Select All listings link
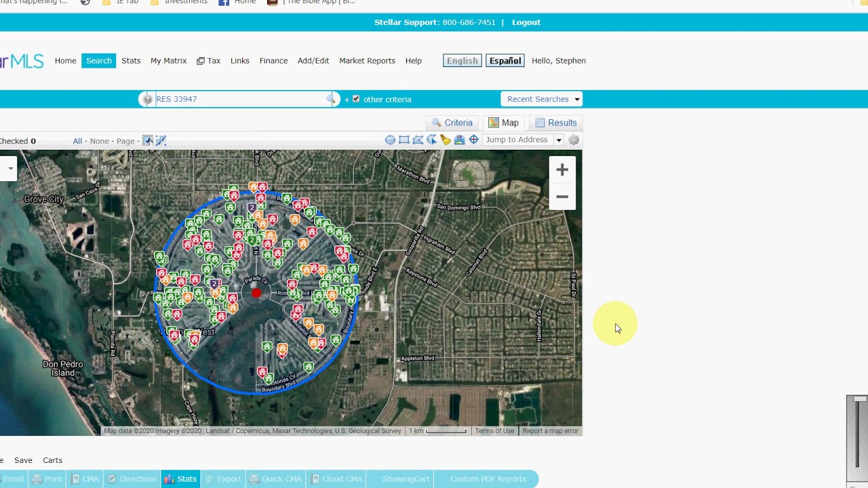Viewport: 868px width, 488px height. coord(77,141)
